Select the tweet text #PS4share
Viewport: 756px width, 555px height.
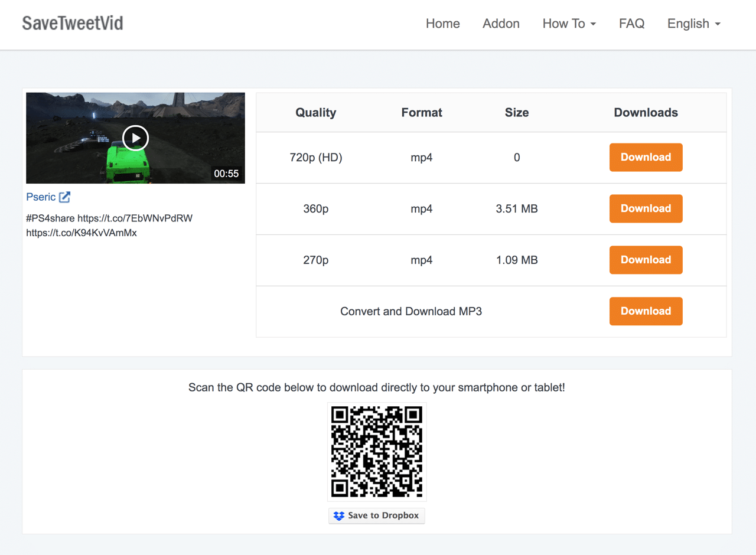tap(50, 218)
